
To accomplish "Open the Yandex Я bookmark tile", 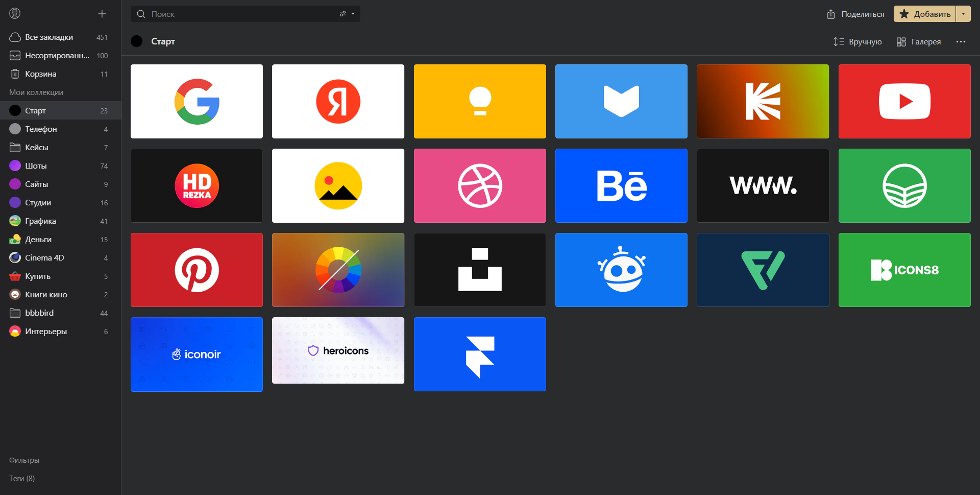I will (x=338, y=101).
